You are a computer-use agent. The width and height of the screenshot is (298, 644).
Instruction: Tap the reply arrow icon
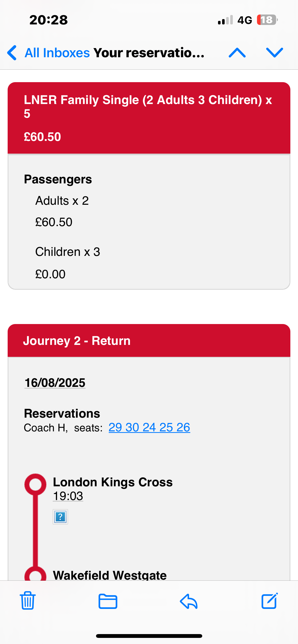point(189,601)
